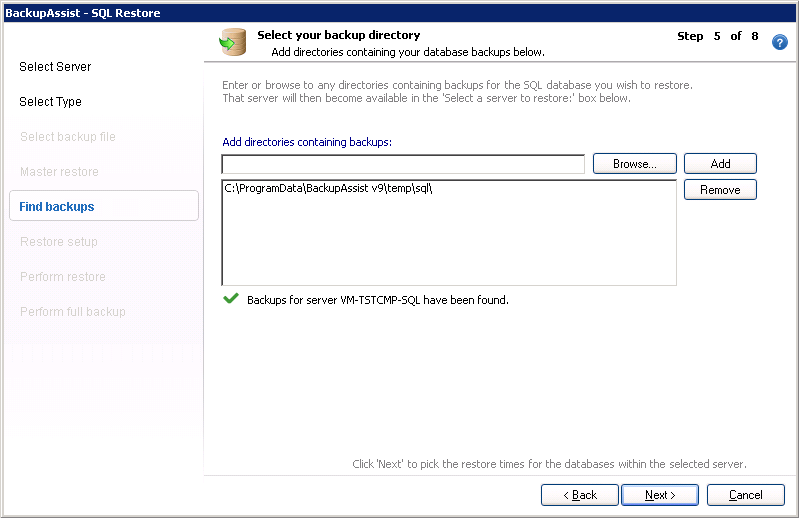Image resolution: width=799 pixels, height=518 pixels.
Task: Go to the Select Server step
Action: 55,67
